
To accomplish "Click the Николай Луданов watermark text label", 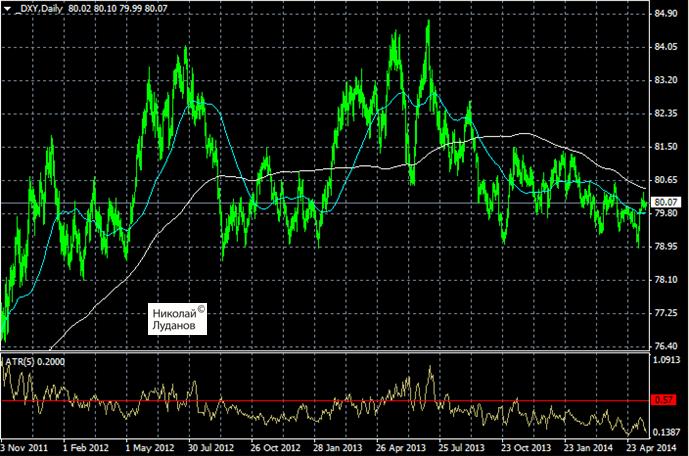I will [173, 318].
